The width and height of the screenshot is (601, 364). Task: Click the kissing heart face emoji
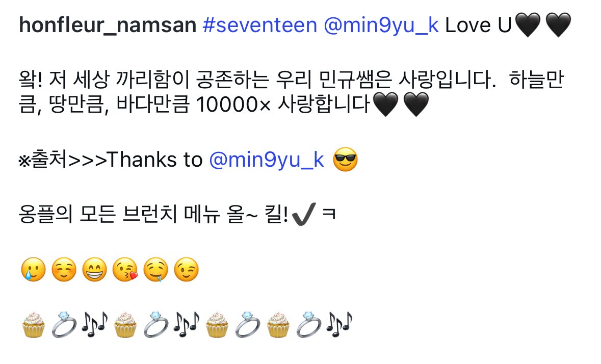pos(125,270)
